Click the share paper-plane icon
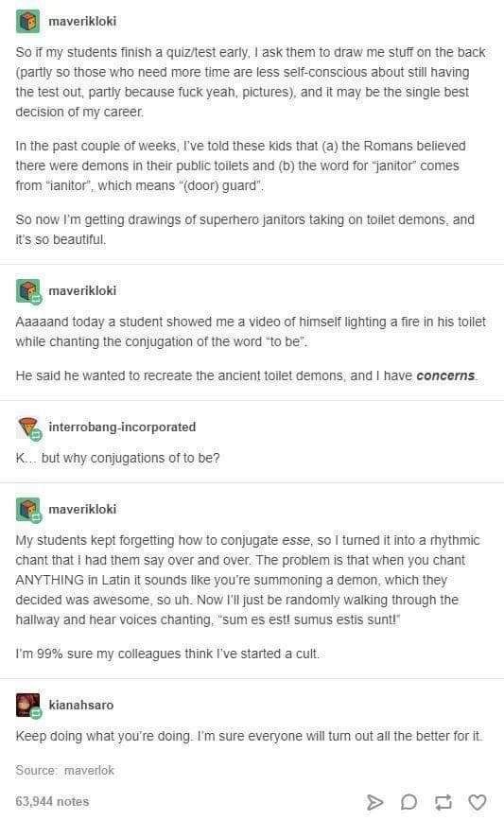Image resolution: width=504 pixels, height=820 pixels. coord(374,802)
